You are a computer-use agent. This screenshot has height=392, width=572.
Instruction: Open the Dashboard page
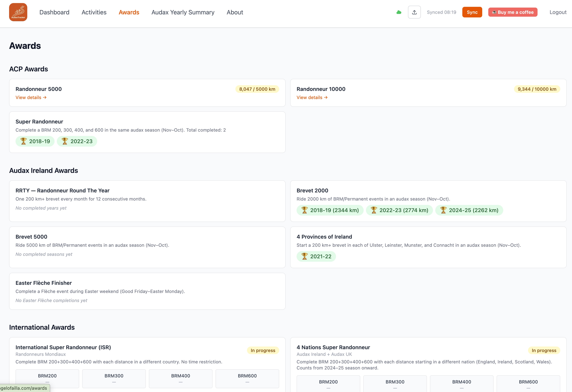tap(54, 12)
